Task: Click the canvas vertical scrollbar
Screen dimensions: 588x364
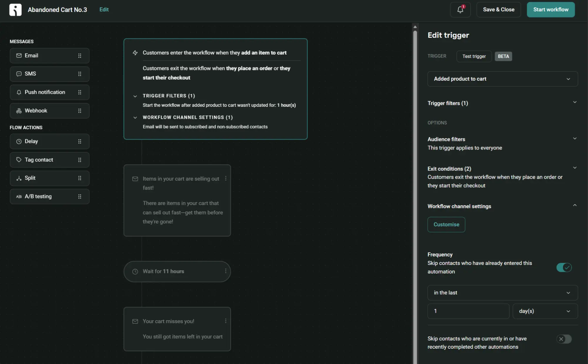Action: [x=415, y=197]
